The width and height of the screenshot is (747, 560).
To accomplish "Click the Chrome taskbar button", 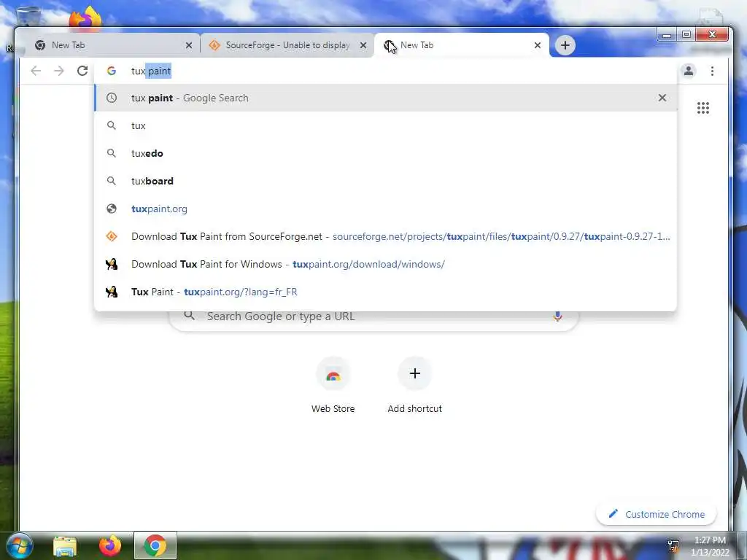I will tap(155, 545).
